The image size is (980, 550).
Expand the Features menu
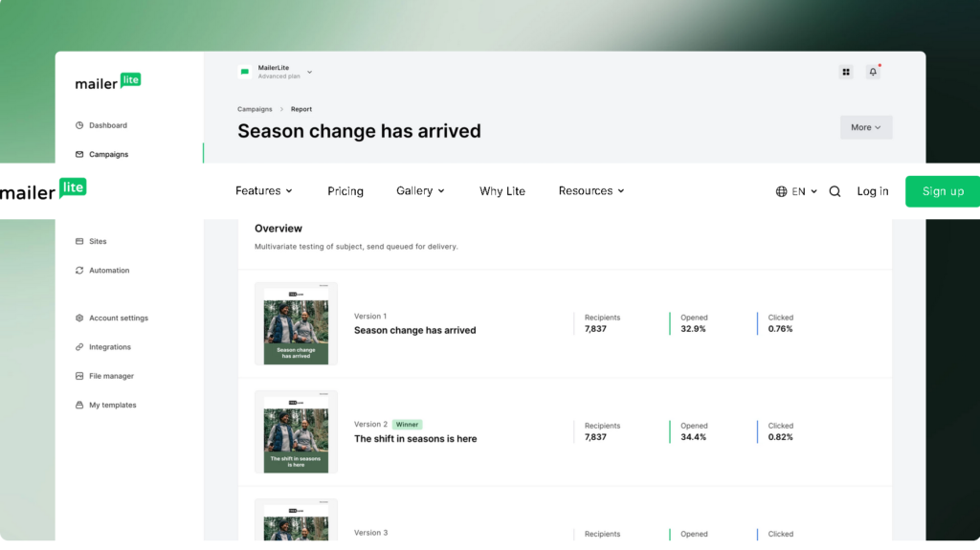pyautogui.click(x=264, y=190)
